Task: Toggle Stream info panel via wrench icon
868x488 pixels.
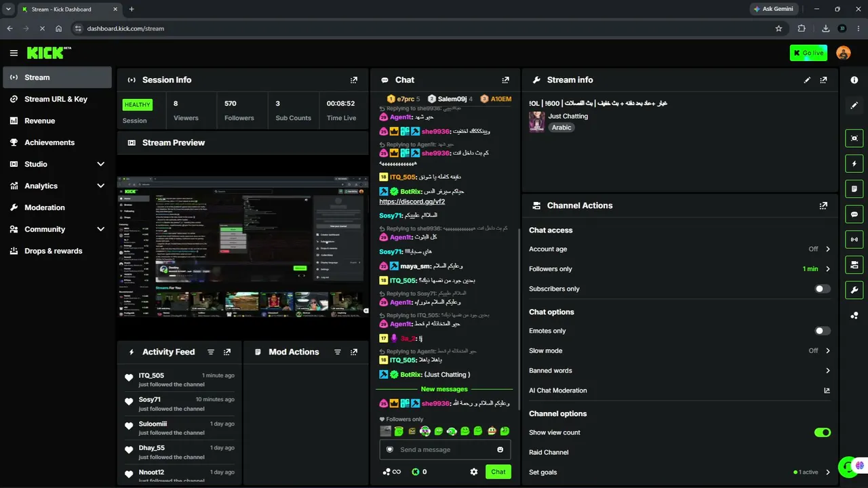Action: [854, 290]
